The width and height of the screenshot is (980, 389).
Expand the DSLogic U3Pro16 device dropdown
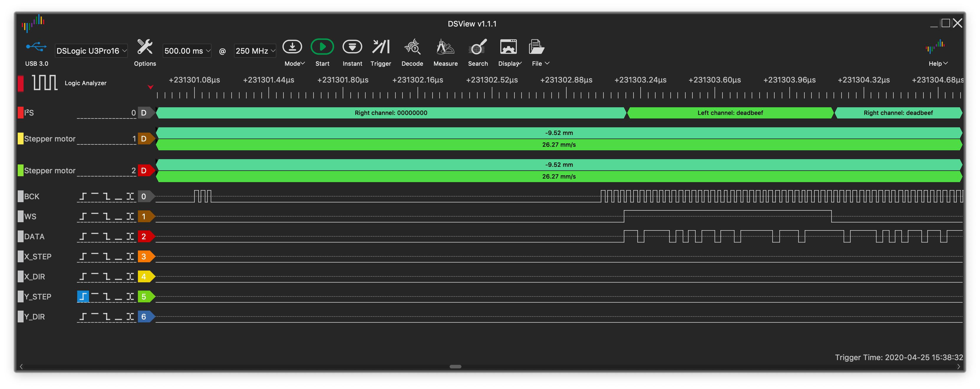(91, 51)
